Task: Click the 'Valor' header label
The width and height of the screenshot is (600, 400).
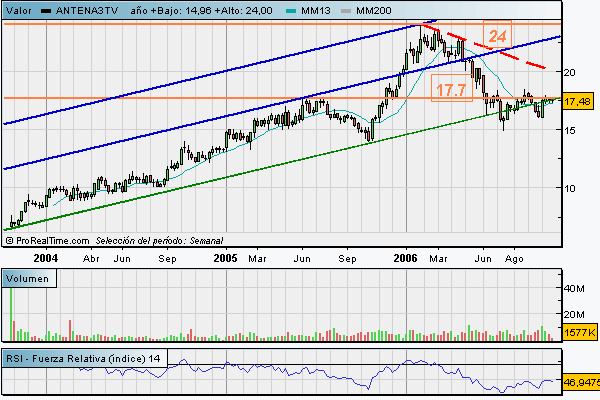Action: tap(19, 11)
